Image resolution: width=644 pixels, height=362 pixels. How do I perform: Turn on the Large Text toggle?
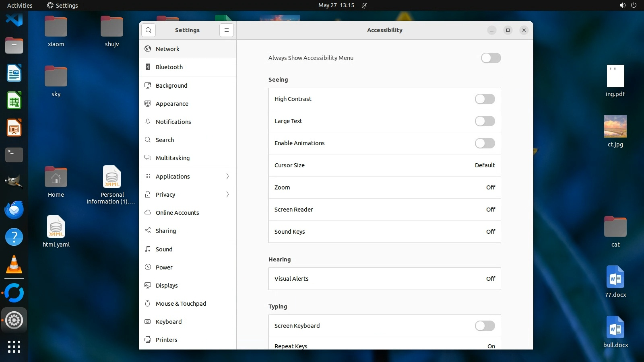[x=485, y=121]
